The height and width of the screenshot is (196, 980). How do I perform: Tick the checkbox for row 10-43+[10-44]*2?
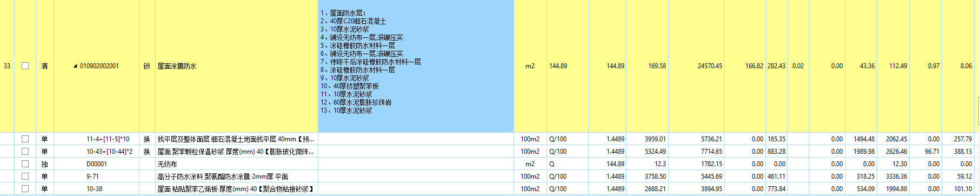point(25,152)
